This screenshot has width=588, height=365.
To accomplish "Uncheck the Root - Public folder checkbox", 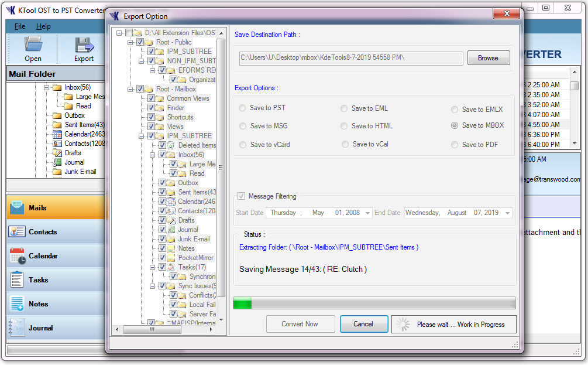I will click(140, 42).
